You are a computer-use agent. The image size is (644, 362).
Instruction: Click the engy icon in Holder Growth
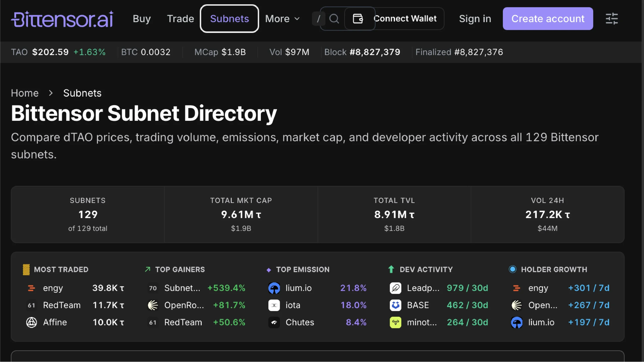pyautogui.click(x=516, y=288)
